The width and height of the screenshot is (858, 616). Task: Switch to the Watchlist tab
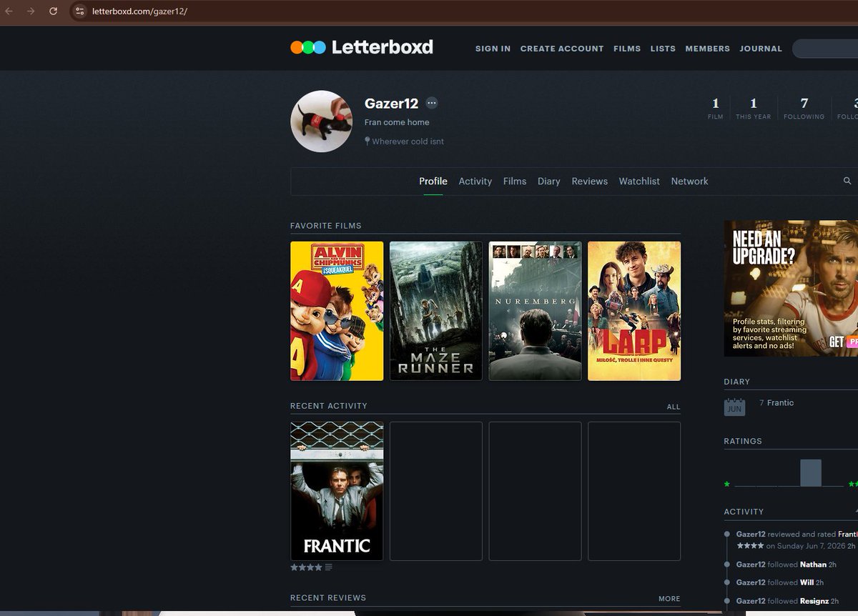pos(639,182)
